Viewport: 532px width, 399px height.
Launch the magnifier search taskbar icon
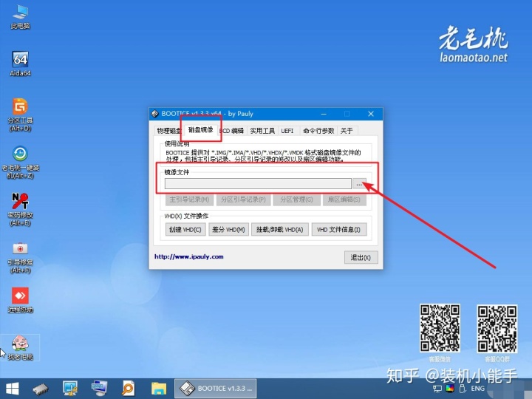pyautogui.click(x=129, y=389)
